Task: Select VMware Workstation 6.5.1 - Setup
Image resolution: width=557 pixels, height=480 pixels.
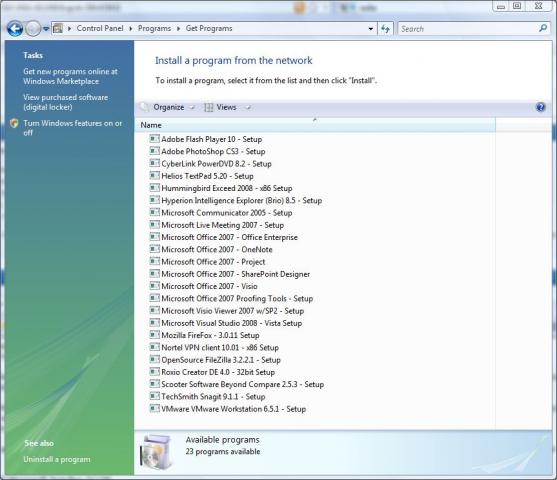Action: [x=233, y=409]
